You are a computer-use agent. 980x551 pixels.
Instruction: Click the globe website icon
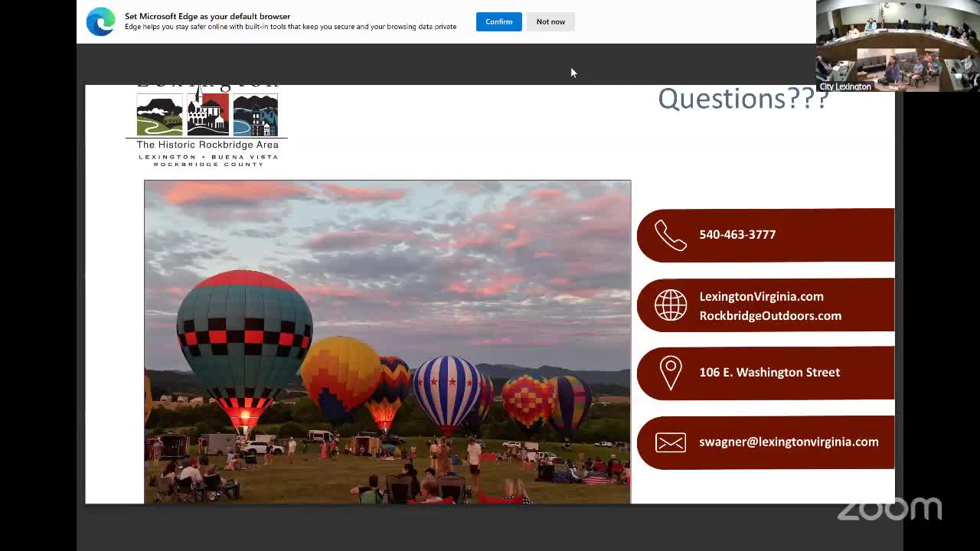[x=670, y=305]
